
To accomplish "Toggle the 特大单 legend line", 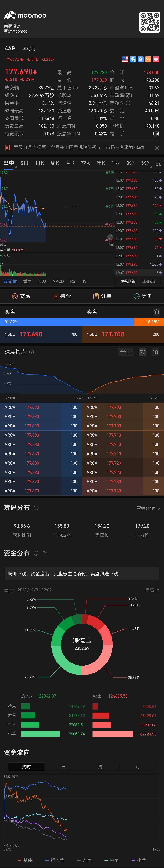I will tap(55, 860).
